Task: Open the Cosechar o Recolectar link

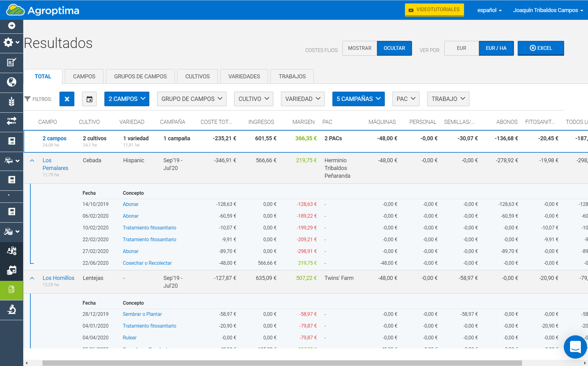Action: pyautogui.click(x=147, y=263)
